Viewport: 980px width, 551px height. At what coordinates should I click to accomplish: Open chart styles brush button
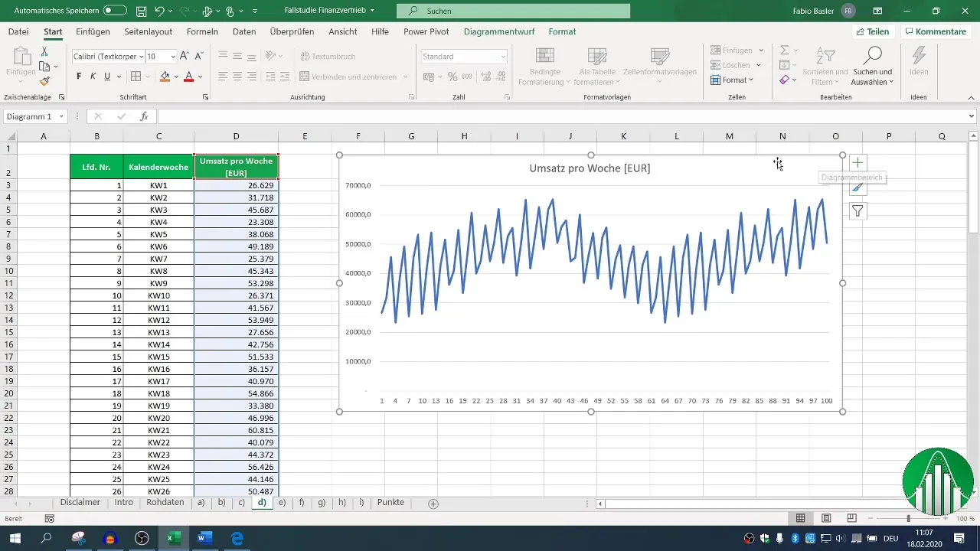click(x=858, y=187)
